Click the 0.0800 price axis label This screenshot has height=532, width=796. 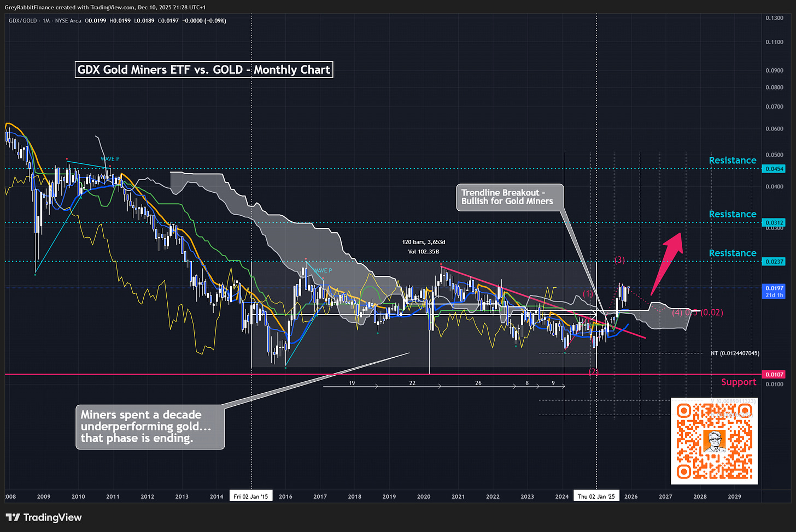774,87
